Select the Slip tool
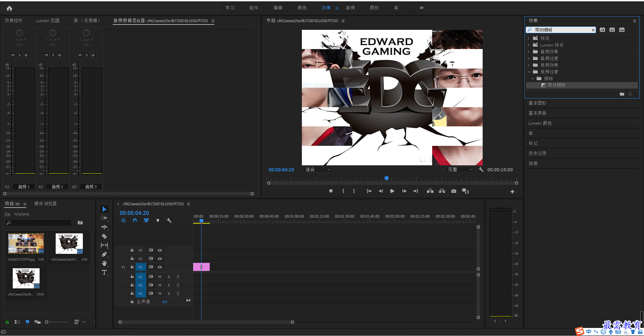 tap(104, 245)
